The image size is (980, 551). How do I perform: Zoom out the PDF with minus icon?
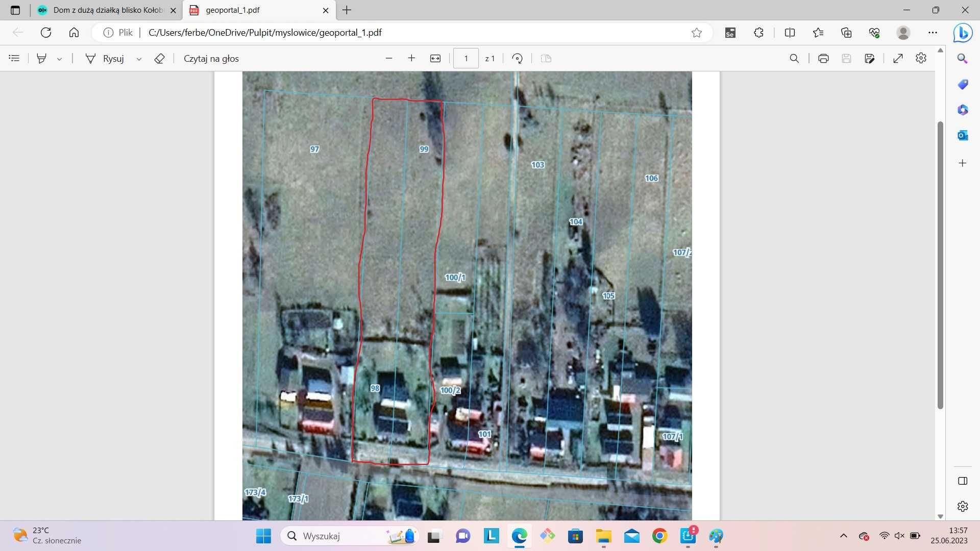point(389,58)
